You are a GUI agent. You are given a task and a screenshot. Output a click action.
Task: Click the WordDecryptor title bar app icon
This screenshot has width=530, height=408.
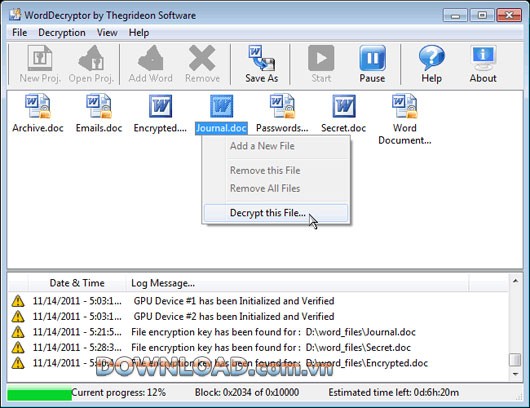click(x=15, y=15)
